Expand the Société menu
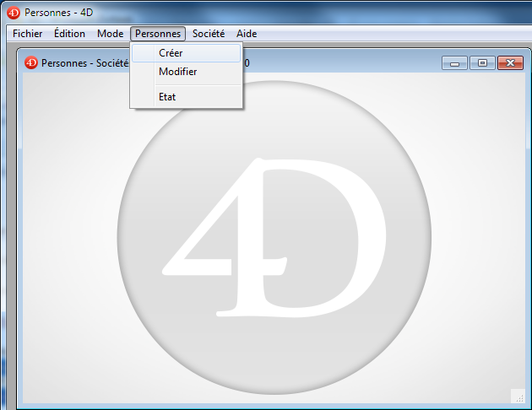Screen dimensions: 532x410 [x=208, y=34]
